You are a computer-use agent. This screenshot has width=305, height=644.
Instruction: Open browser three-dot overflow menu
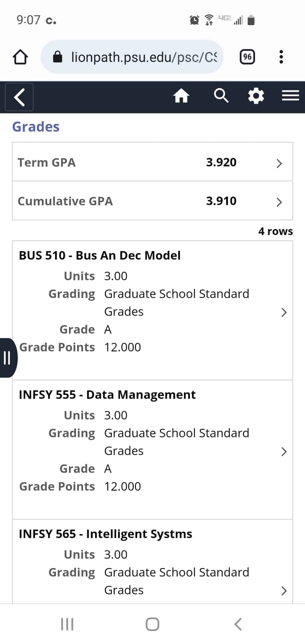(281, 57)
